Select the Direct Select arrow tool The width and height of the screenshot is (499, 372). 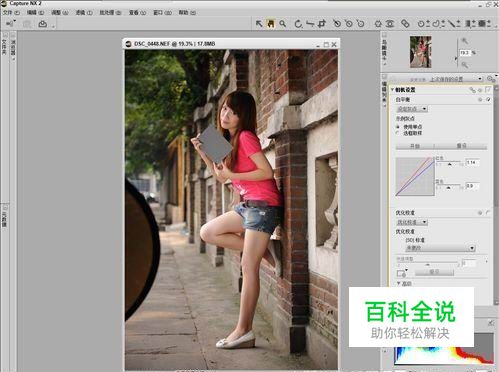click(x=259, y=24)
